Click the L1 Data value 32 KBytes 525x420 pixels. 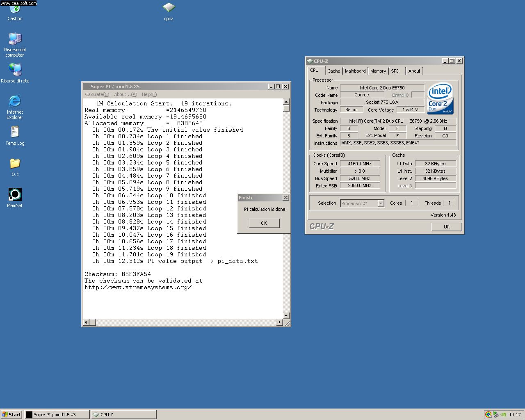click(435, 164)
